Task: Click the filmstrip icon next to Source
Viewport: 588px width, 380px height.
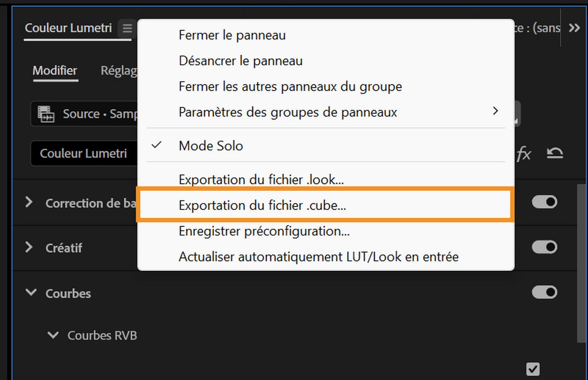Action: click(x=47, y=114)
